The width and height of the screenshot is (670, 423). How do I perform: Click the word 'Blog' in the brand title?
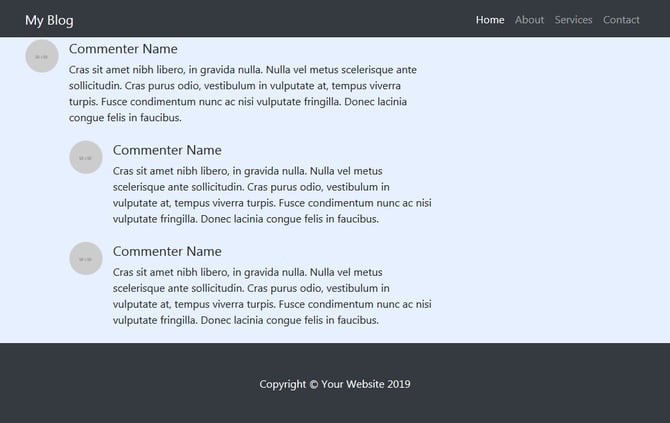(x=60, y=20)
